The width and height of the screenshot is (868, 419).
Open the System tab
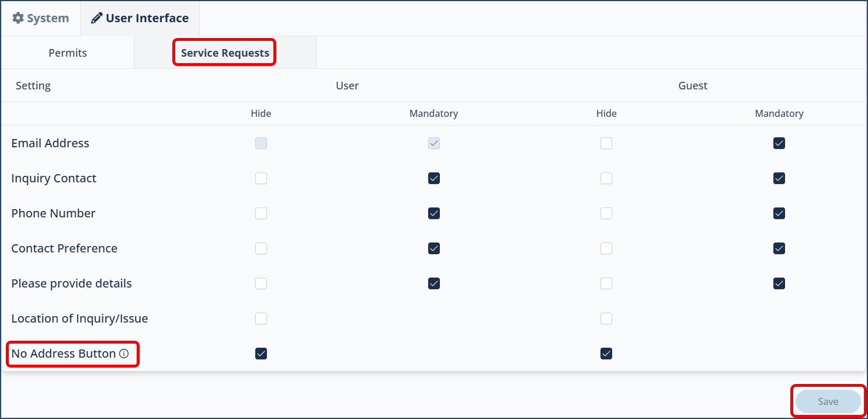(41, 18)
